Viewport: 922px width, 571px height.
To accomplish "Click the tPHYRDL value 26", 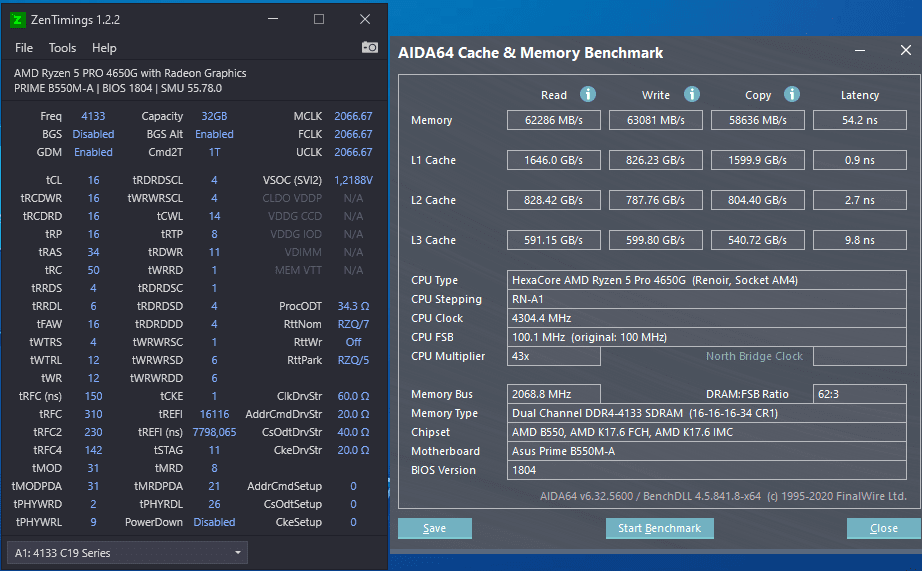I will pos(214,504).
